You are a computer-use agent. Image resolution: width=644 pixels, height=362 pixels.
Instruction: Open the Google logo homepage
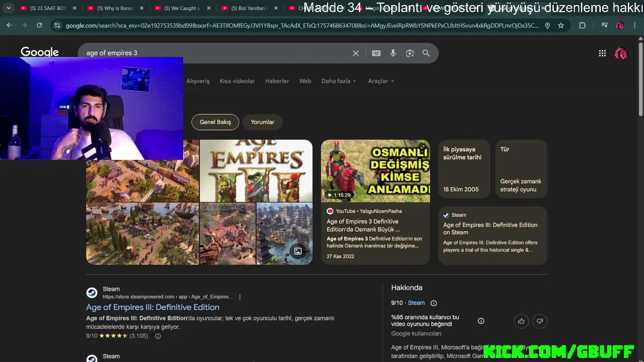tap(40, 52)
